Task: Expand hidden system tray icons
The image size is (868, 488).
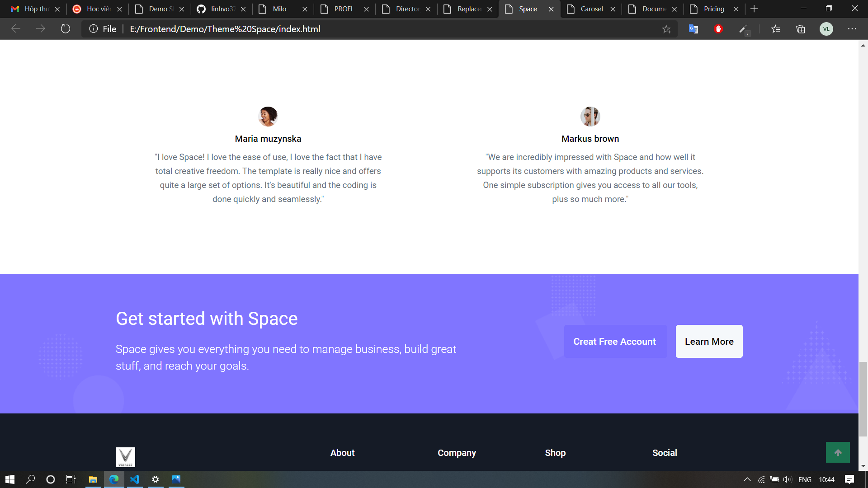Action: (746, 479)
